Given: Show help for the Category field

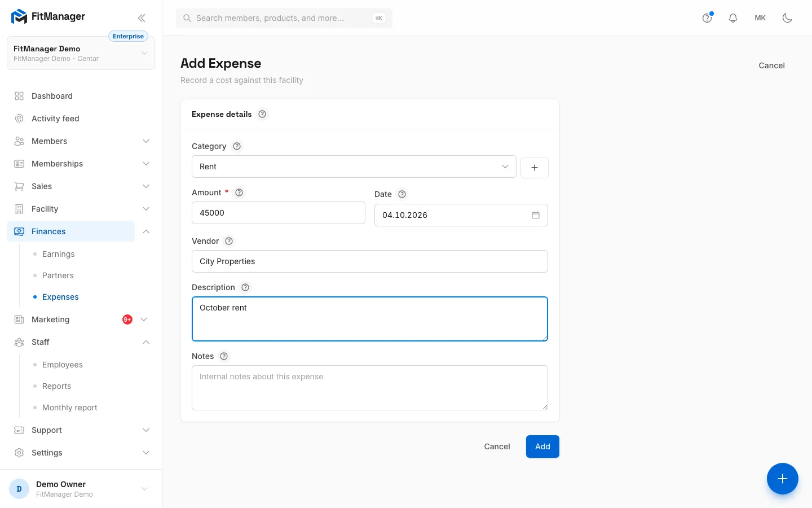Looking at the screenshot, I should (x=237, y=146).
